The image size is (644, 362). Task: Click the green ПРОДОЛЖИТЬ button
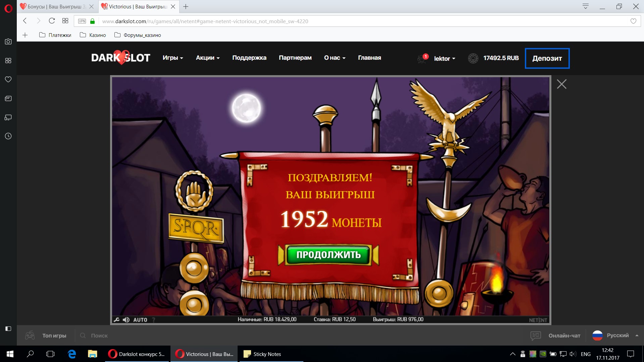[x=329, y=255]
